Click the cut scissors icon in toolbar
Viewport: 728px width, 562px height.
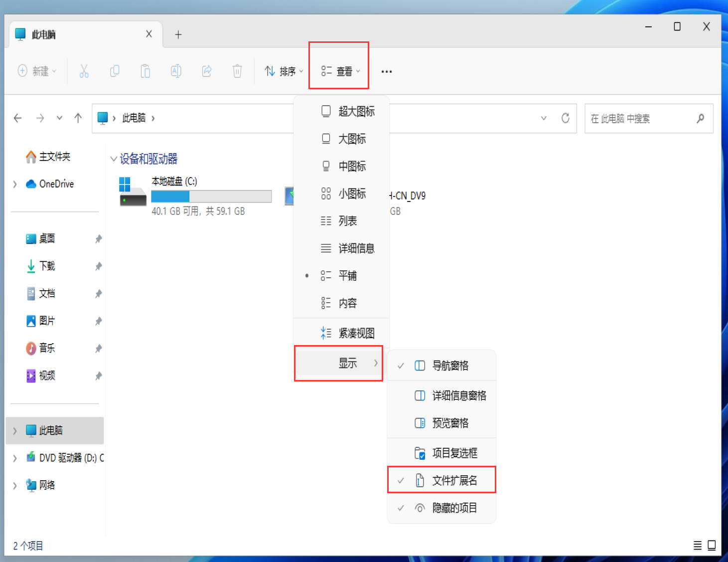coord(84,71)
